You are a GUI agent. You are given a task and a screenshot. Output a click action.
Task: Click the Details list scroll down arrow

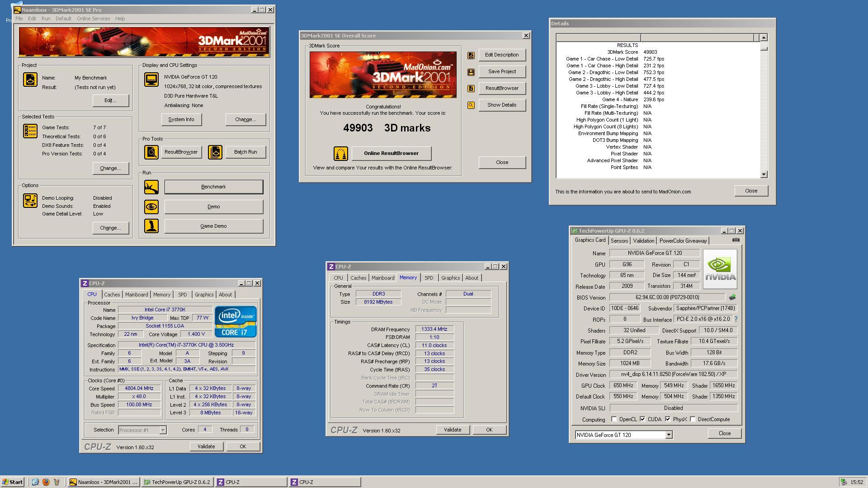coord(764,174)
